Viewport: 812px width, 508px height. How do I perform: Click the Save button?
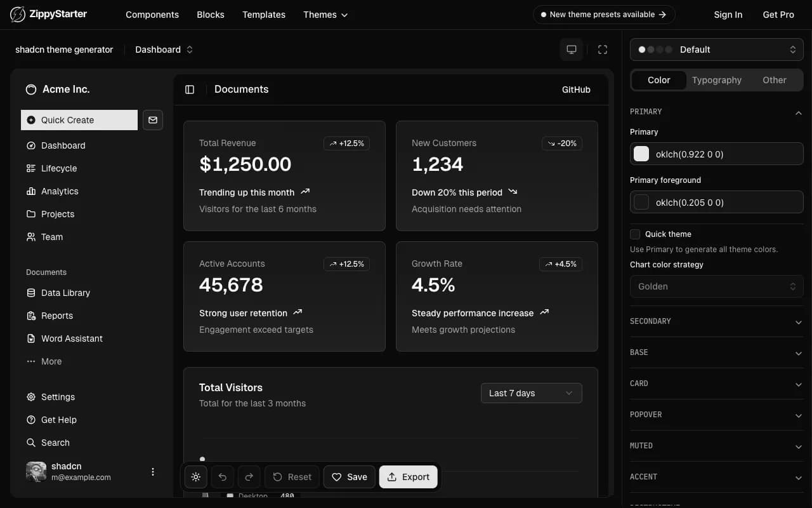(349, 477)
